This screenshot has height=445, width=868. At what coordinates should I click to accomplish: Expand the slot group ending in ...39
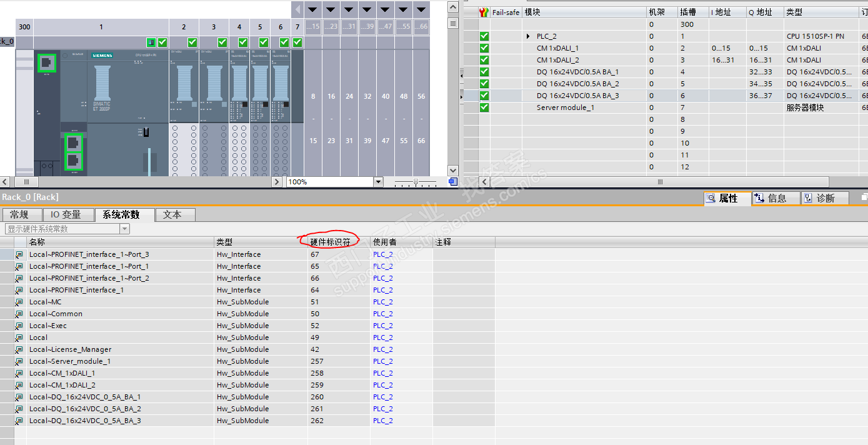(367, 9)
